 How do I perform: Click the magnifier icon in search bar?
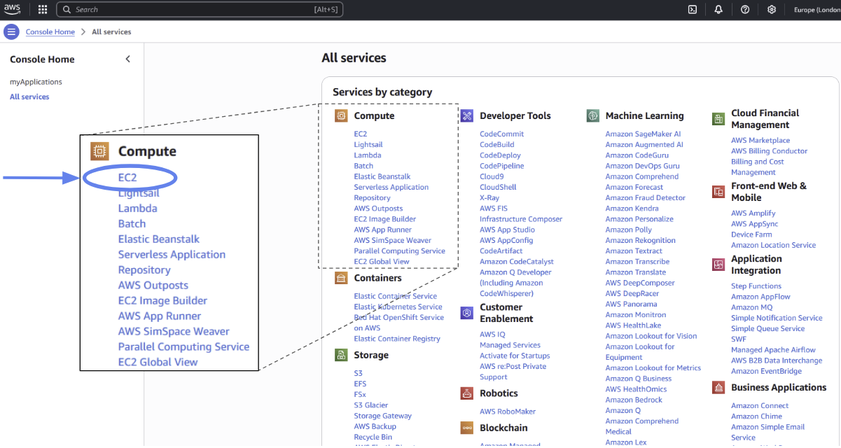[x=67, y=10]
